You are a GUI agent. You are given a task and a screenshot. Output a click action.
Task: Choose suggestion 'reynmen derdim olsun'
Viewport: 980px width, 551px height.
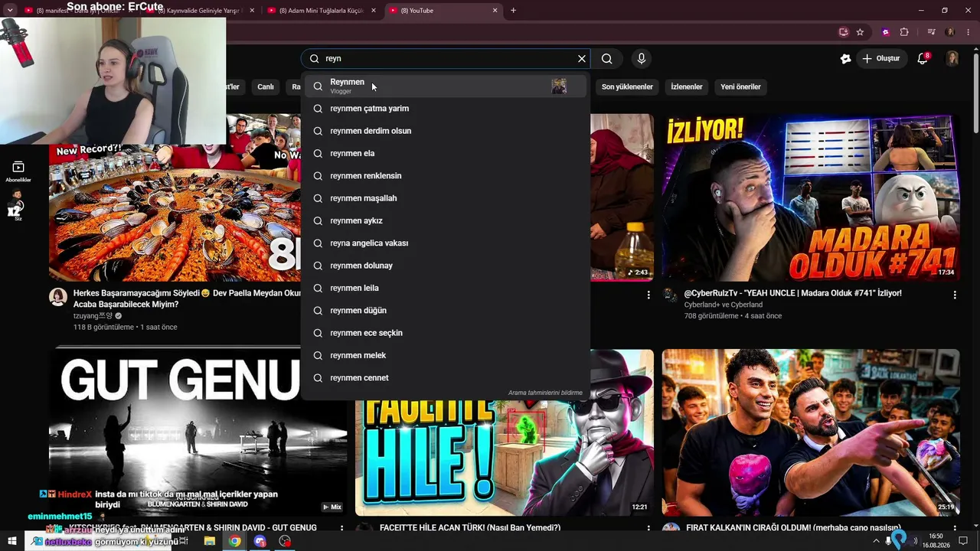pyautogui.click(x=446, y=131)
